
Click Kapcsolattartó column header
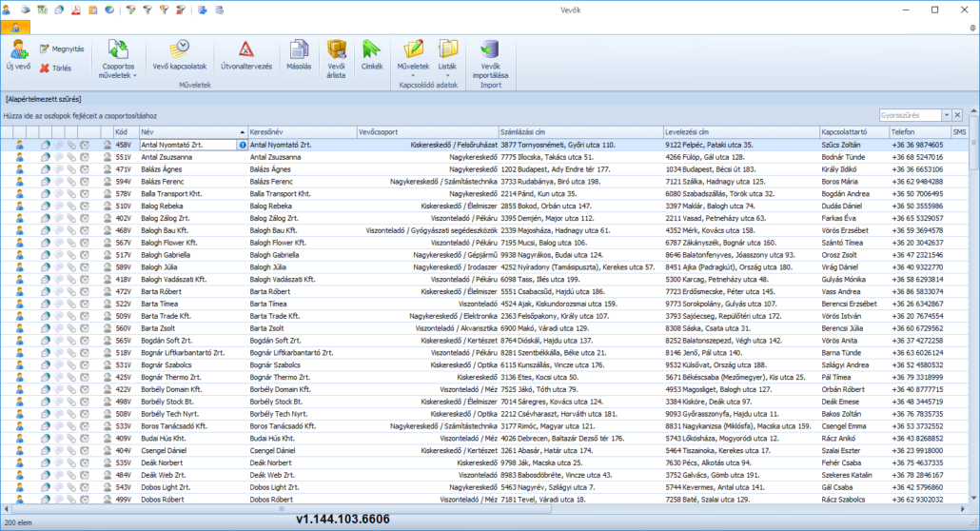coord(854,132)
